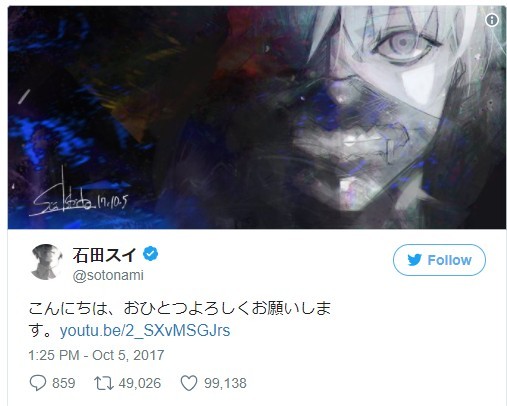Click the retweet arrows icon

(x=104, y=383)
